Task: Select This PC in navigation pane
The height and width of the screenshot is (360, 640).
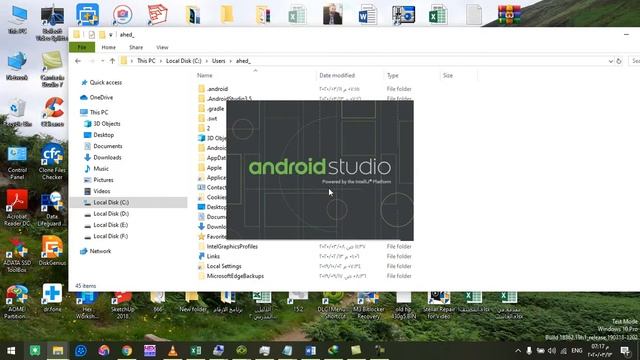Action: tap(99, 112)
